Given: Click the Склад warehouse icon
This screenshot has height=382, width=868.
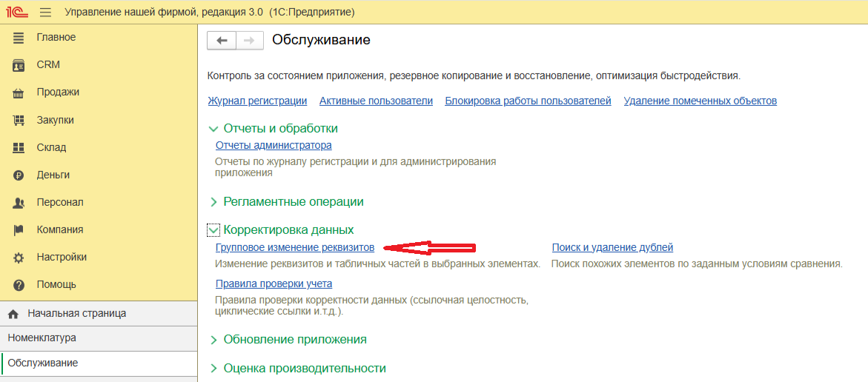Looking at the screenshot, I should (19, 147).
